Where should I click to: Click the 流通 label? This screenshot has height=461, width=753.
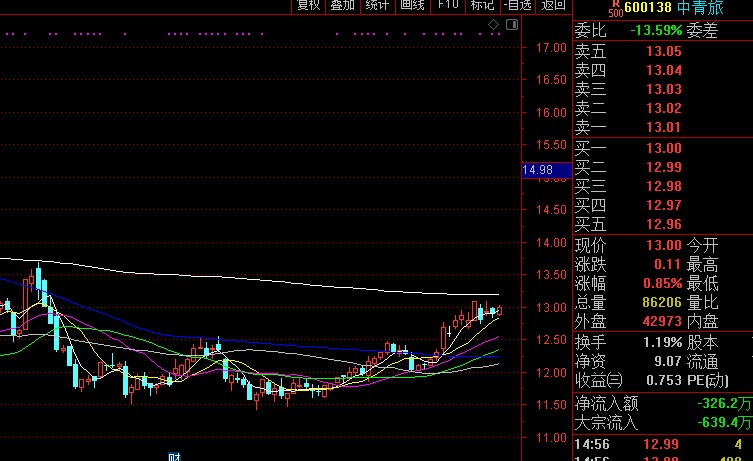coord(703,362)
